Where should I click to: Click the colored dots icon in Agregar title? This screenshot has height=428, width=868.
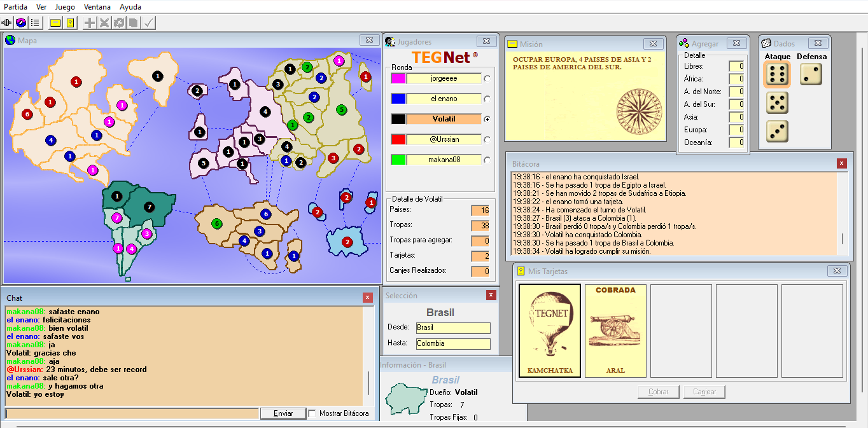[683, 43]
